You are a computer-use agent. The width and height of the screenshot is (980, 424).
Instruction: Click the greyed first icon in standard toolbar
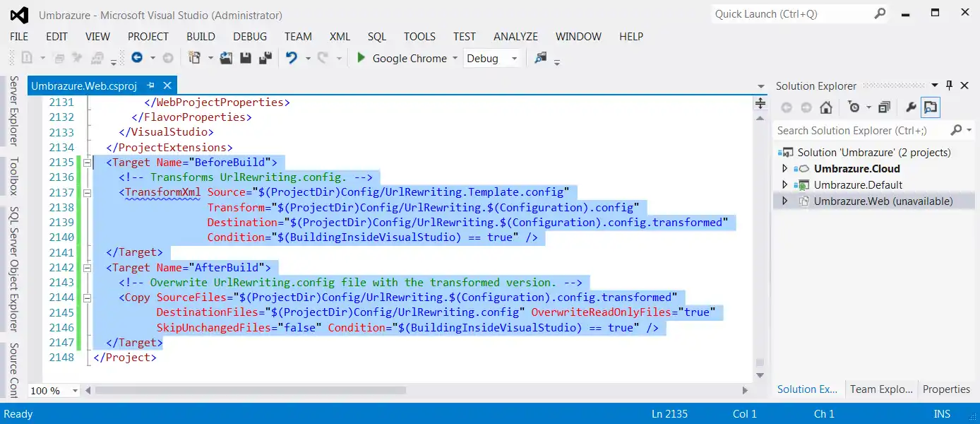[27, 59]
